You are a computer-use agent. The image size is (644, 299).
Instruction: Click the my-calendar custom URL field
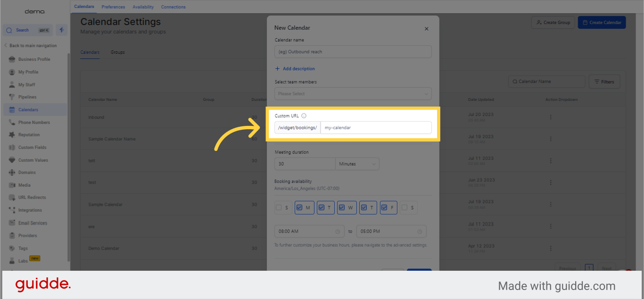point(375,128)
